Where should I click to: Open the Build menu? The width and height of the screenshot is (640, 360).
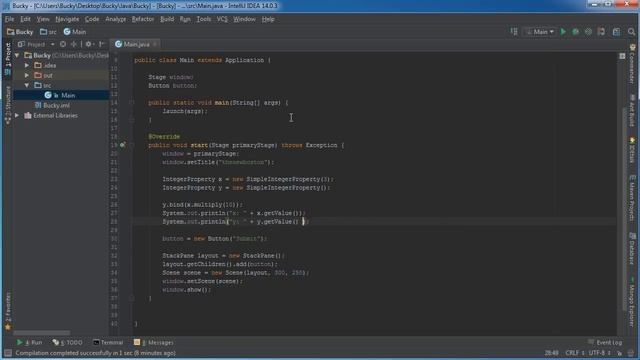pos(167,19)
